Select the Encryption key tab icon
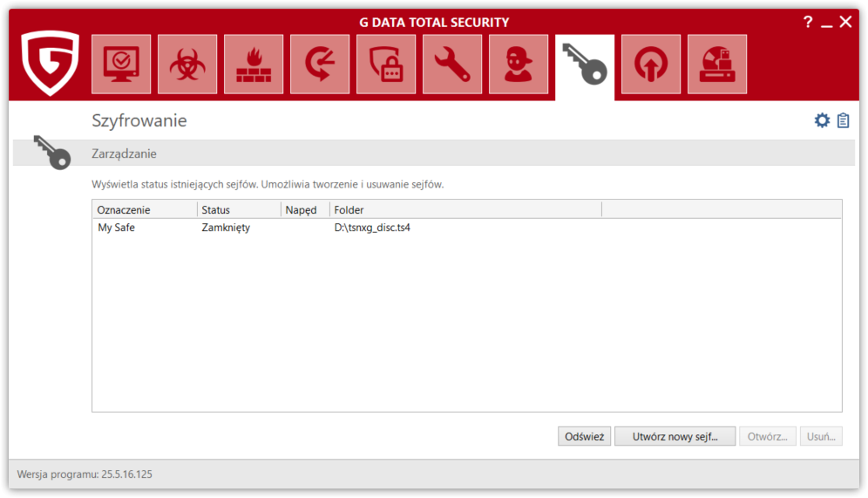This screenshot has width=868, height=498. point(585,65)
